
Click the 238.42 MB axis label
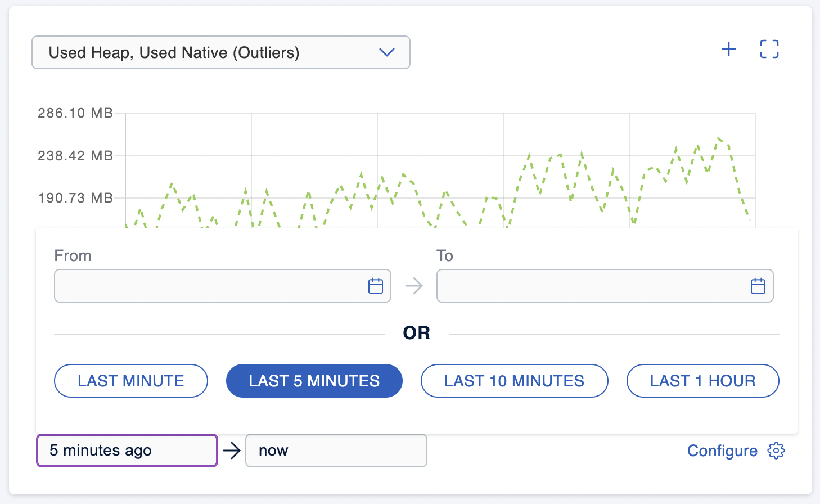(75, 155)
